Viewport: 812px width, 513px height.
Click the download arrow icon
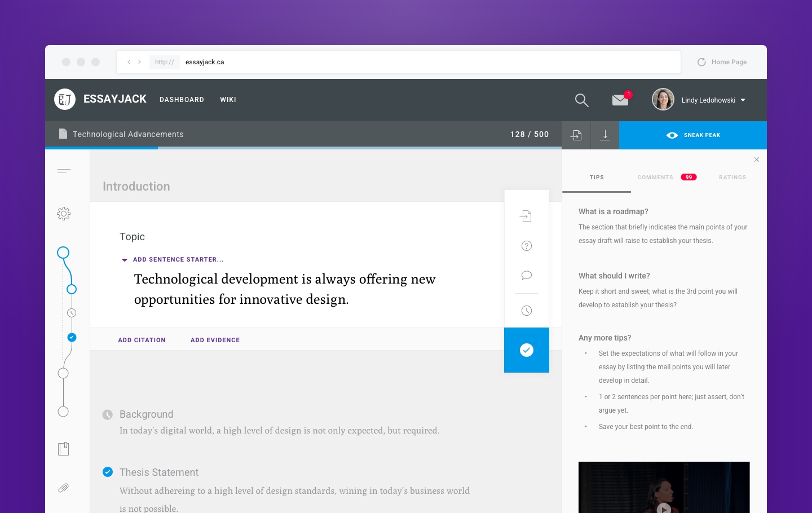click(604, 135)
